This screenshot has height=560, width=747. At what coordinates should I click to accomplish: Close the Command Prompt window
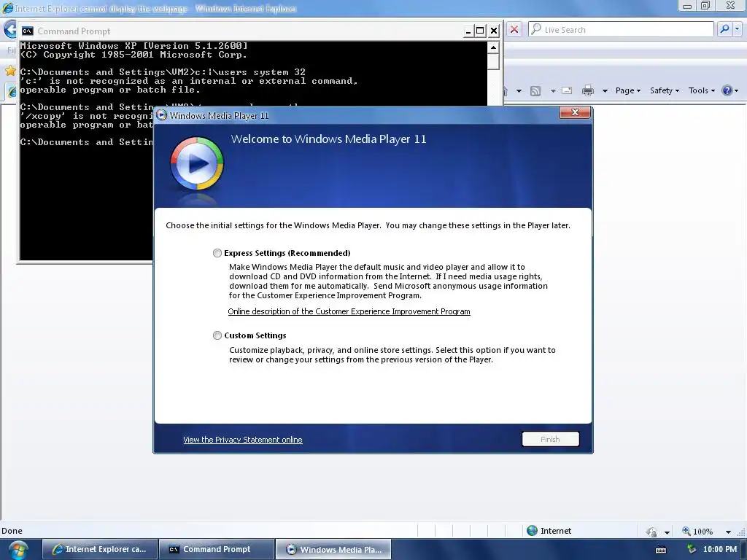494,31
